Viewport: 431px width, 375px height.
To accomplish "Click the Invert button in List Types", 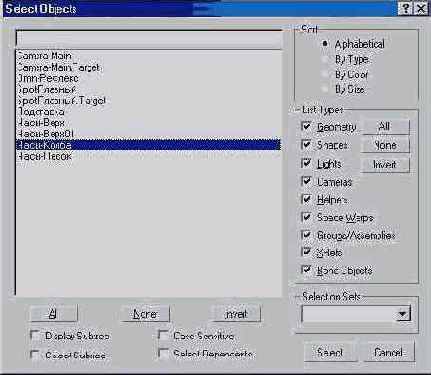I will (x=385, y=165).
